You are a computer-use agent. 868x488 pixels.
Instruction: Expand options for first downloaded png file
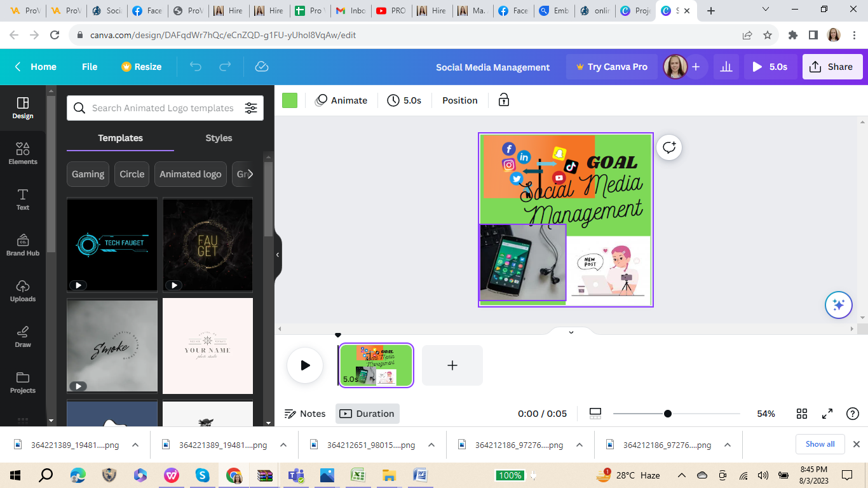(135, 445)
